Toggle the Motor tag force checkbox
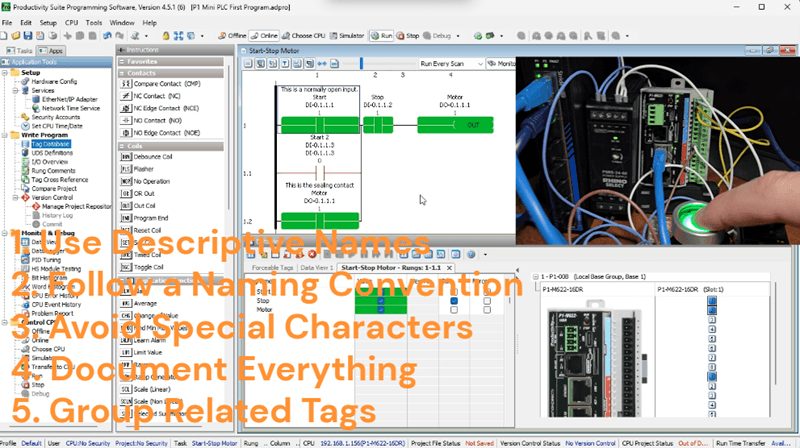The width and height of the screenshot is (800, 448). [454, 310]
